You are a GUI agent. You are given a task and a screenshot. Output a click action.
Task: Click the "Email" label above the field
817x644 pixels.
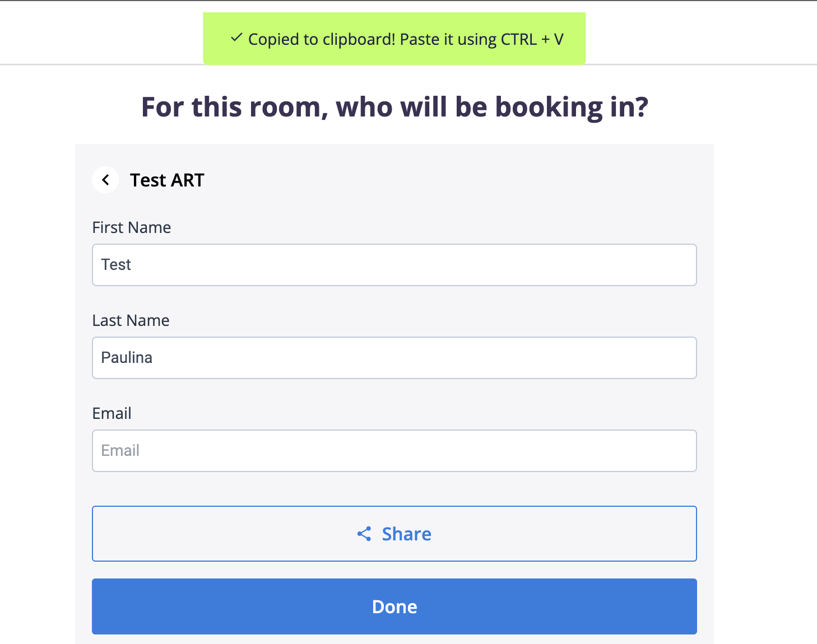click(112, 413)
